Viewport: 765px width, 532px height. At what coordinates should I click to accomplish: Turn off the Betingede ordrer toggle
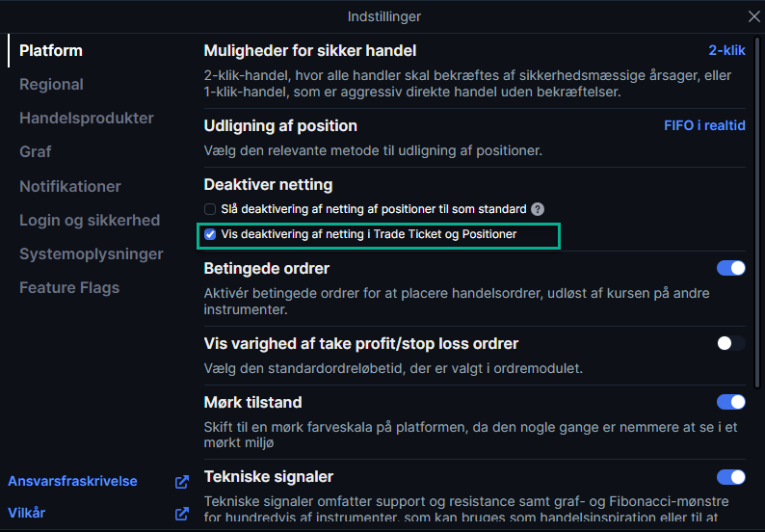click(x=731, y=268)
